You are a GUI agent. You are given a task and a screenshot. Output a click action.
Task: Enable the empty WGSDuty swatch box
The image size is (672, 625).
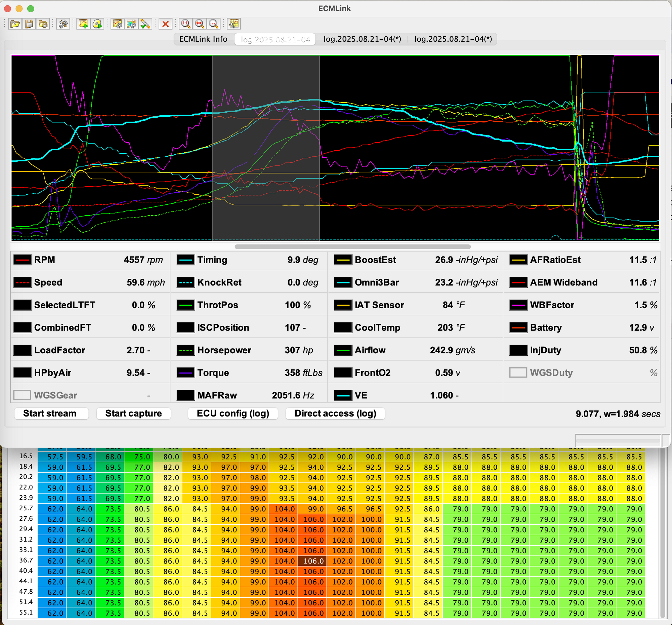[x=518, y=373]
